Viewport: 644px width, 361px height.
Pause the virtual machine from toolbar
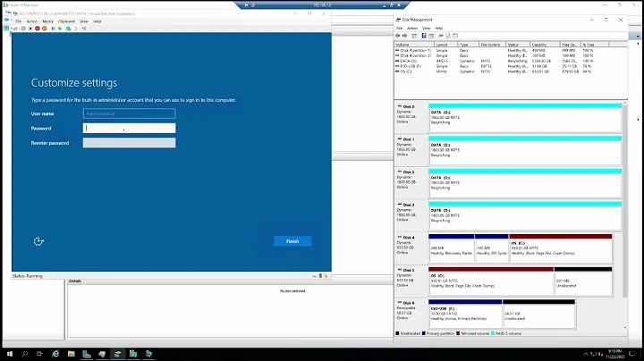click(x=53, y=29)
